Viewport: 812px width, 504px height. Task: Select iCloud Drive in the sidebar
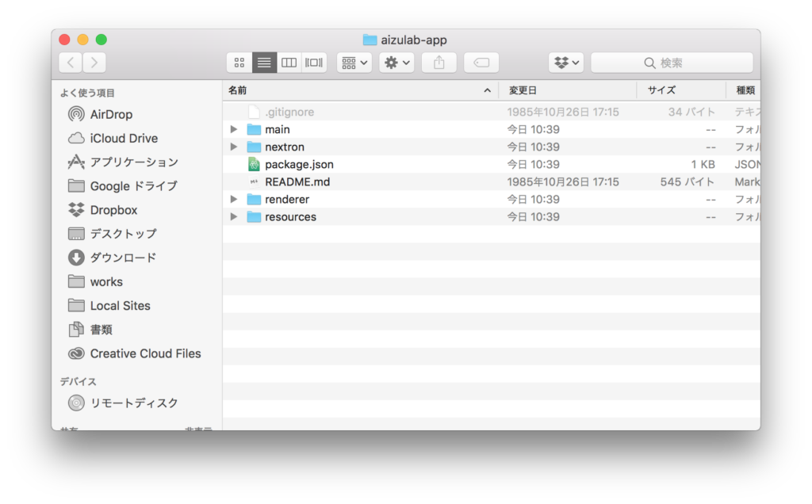coord(124,138)
